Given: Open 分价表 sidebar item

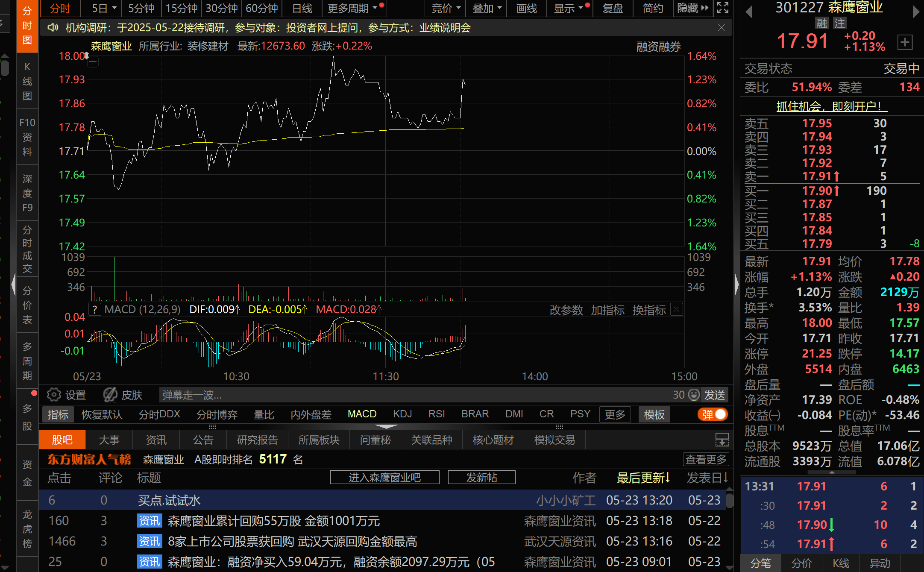Looking at the screenshot, I should [x=27, y=305].
